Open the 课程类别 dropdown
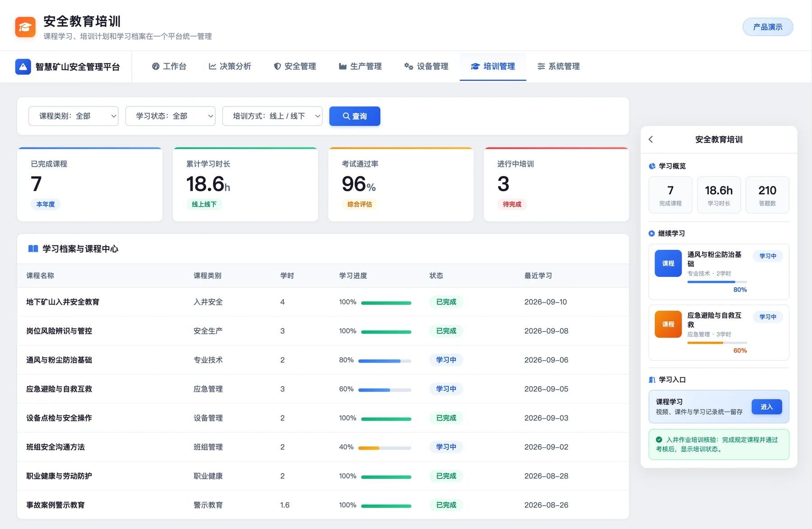 [x=74, y=116]
